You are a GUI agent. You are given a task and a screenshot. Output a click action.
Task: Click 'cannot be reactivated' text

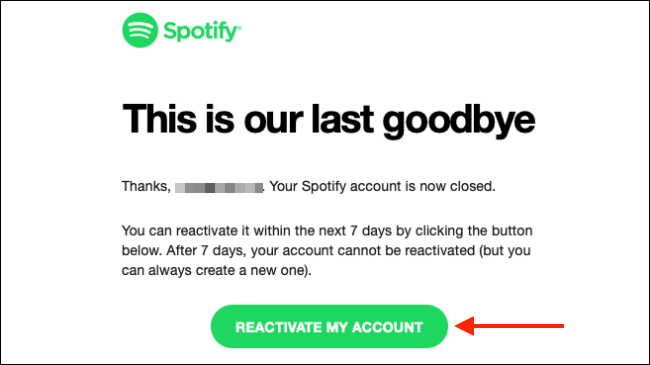(x=406, y=251)
